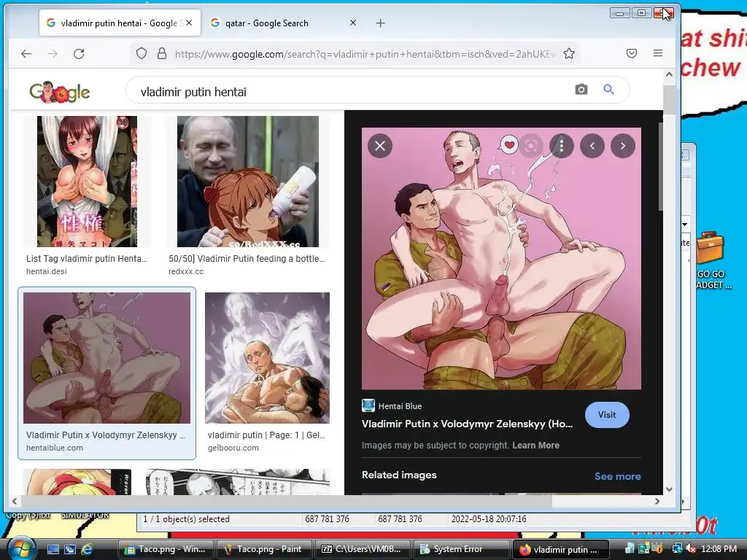The image size is (747, 560).
Task: Click '1 / 1 object(s) selected' status text
Action: click(x=186, y=519)
